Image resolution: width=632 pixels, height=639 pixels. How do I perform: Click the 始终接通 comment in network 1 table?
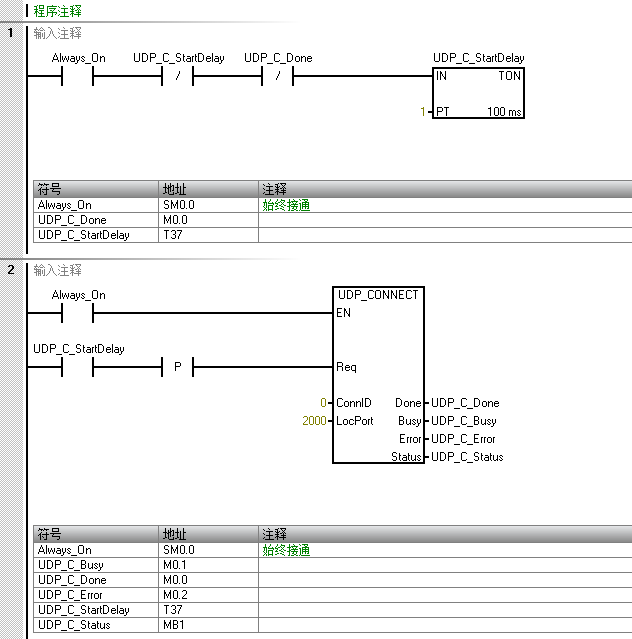(x=286, y=205)
